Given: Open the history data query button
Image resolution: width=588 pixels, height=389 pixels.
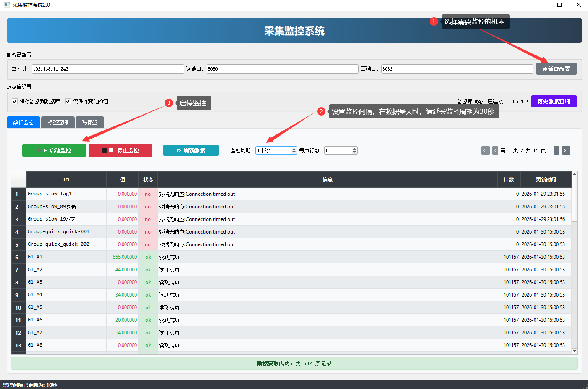Looking at the screenshot, I should tap(554, 101).
